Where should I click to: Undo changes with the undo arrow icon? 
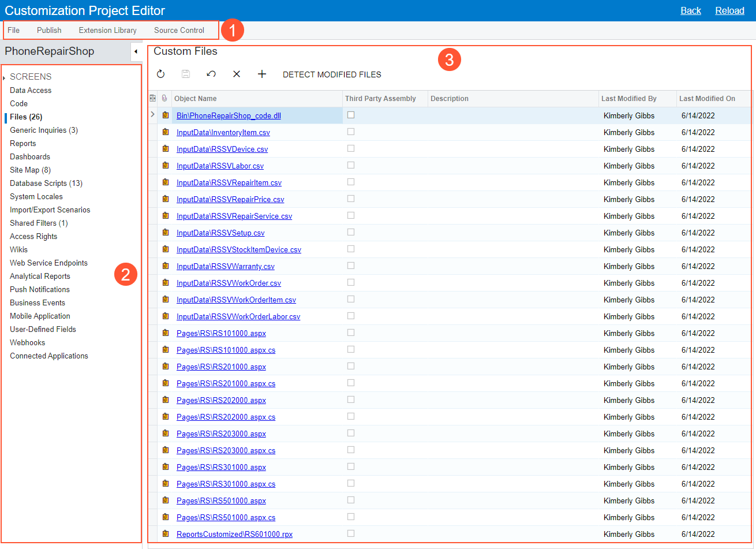pyautogui.click(x=211, y=74)
